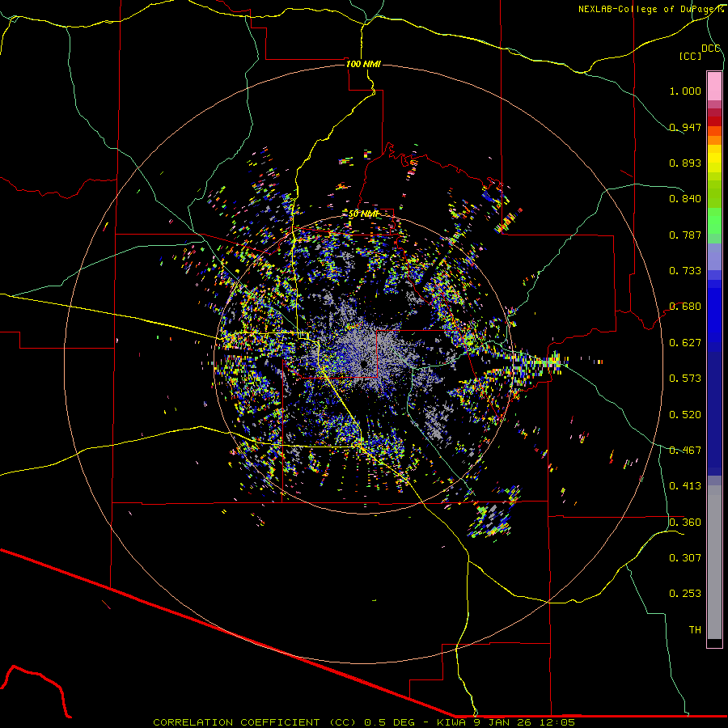Click the 0.413 scale value

(685, 486)
